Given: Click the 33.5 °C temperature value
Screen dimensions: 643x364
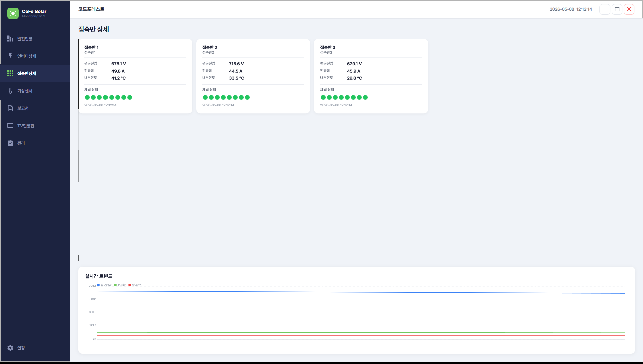Looking at the screenshot, I should point(237,78).
